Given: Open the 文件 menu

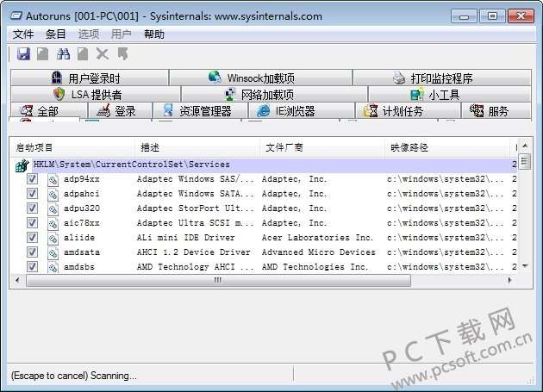Looking at the screenshot, I should (x=23, y=34).
